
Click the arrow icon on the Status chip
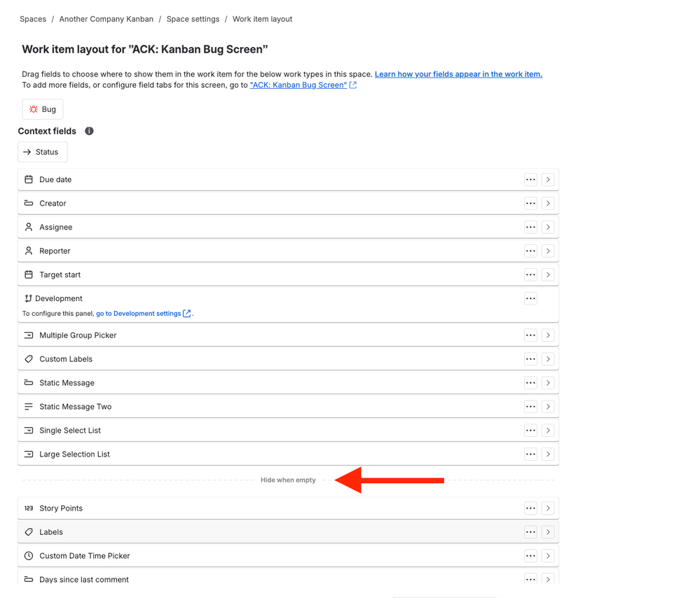click(28, 151)
